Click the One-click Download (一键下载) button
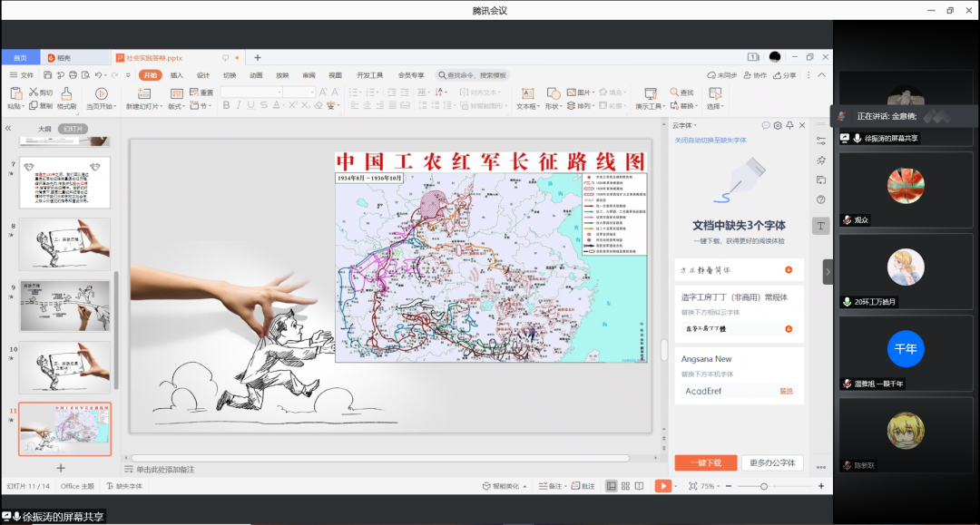 (705, 462)
